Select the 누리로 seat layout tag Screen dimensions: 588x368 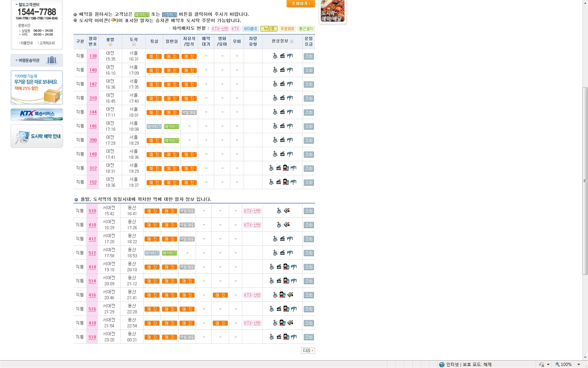point(269,29)
